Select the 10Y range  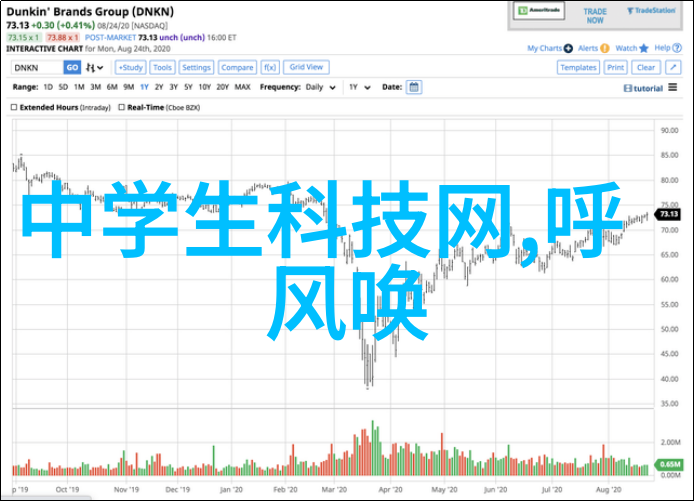click(205, 87)
